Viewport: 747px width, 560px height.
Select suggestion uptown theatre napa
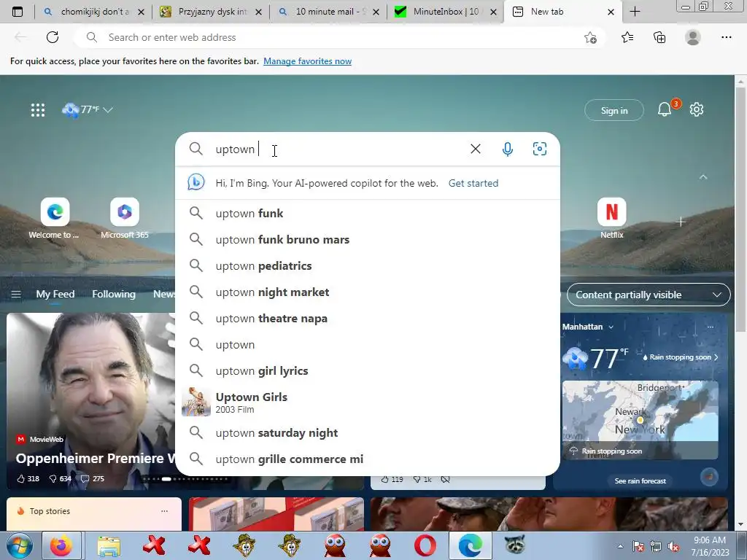[x=368, y=318]
